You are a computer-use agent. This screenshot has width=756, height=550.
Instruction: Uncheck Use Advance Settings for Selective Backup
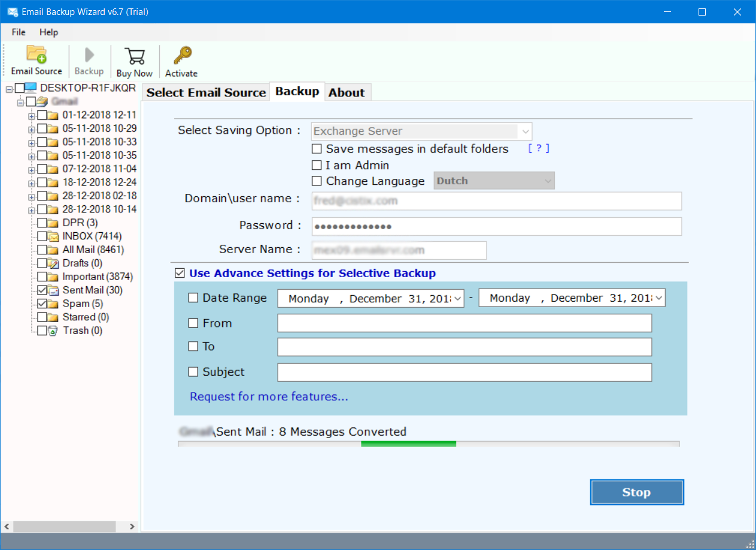180,274
